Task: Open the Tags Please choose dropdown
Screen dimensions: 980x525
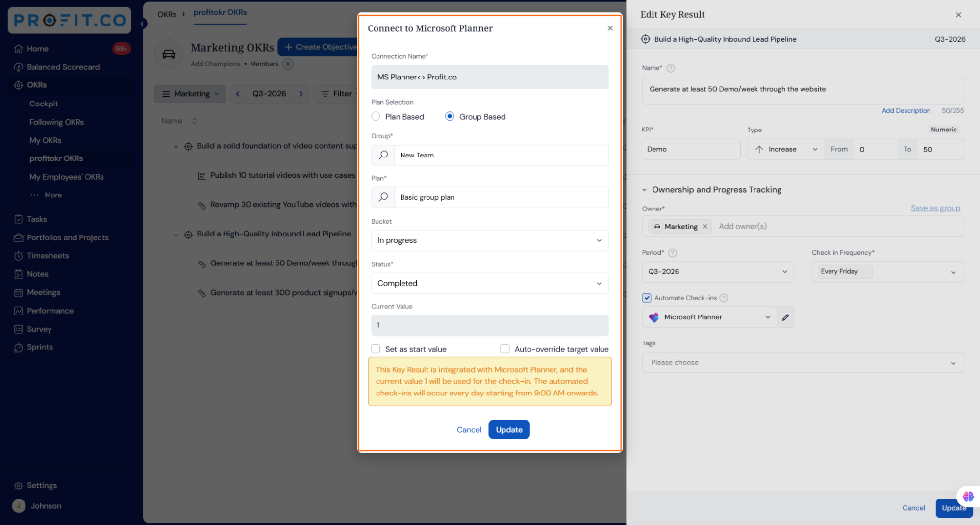Action: point(803,363)
